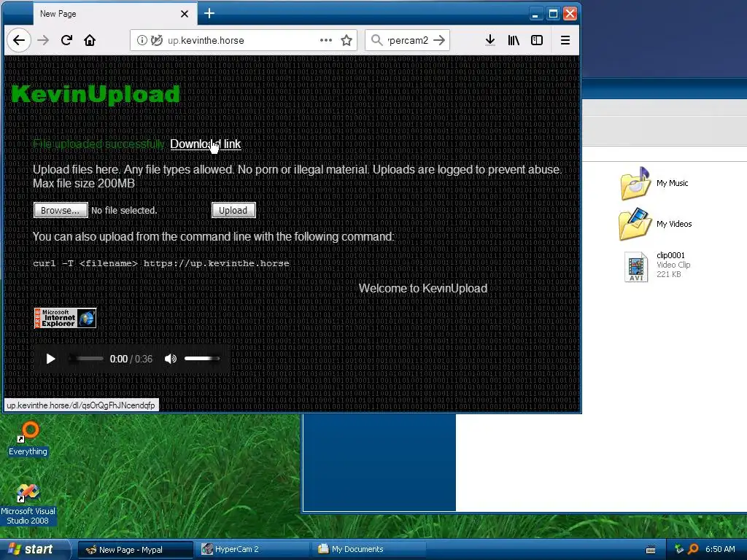Select the clip0001 video clip file
The height and width of the screenshot is (560, 747).
(x=657, y=265)
